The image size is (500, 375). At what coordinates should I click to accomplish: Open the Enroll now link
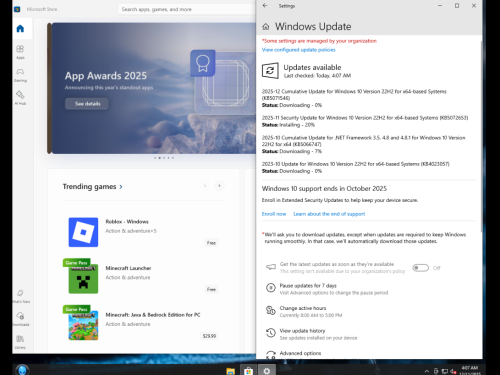coord(274,214)
